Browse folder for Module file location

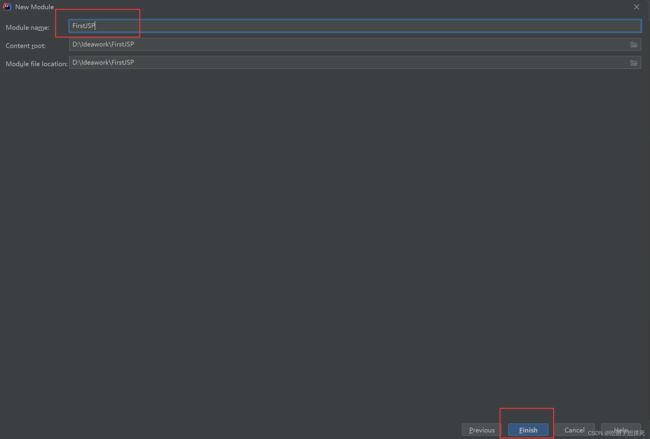634,63
